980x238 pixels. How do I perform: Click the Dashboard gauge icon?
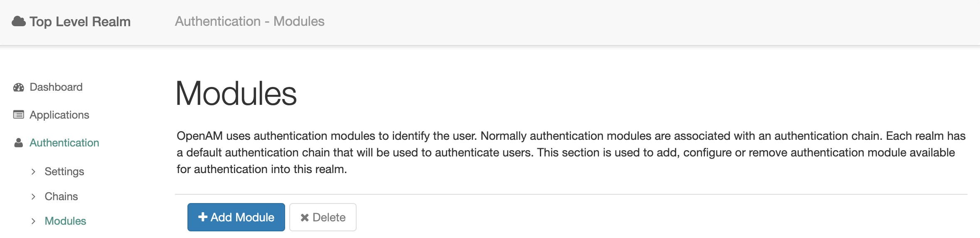point(19,87)
